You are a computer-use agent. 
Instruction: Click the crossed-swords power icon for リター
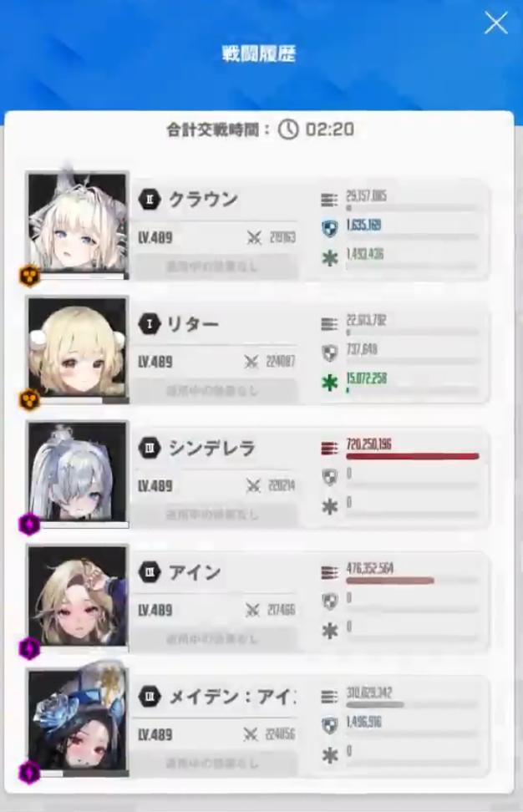point(251,362)
